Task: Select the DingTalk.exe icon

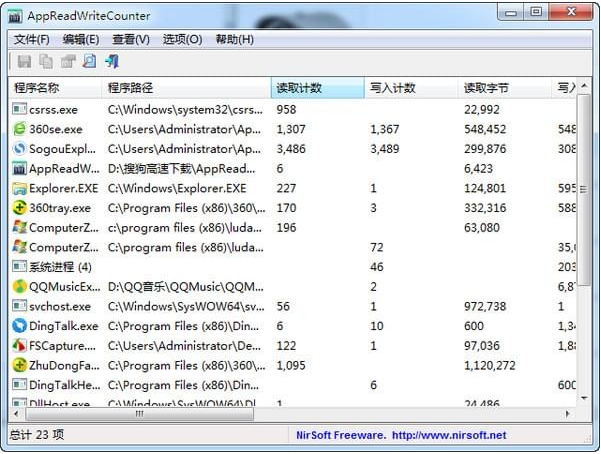Action: (19, 326)
